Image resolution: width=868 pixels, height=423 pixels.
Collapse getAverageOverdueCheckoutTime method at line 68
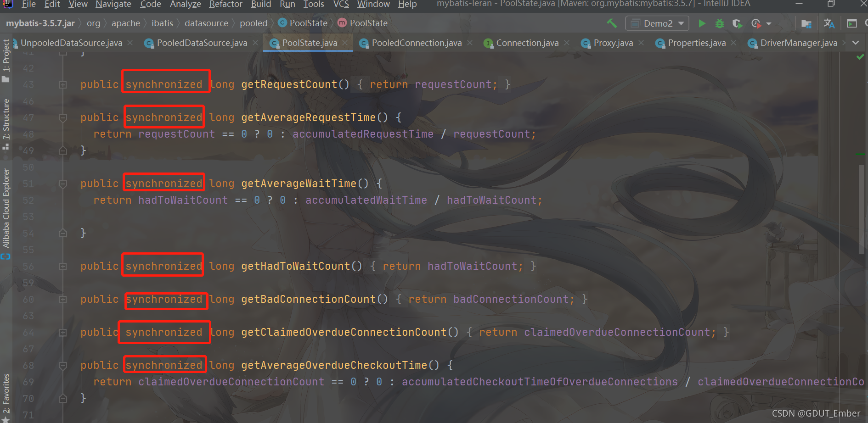coord(63,366)
